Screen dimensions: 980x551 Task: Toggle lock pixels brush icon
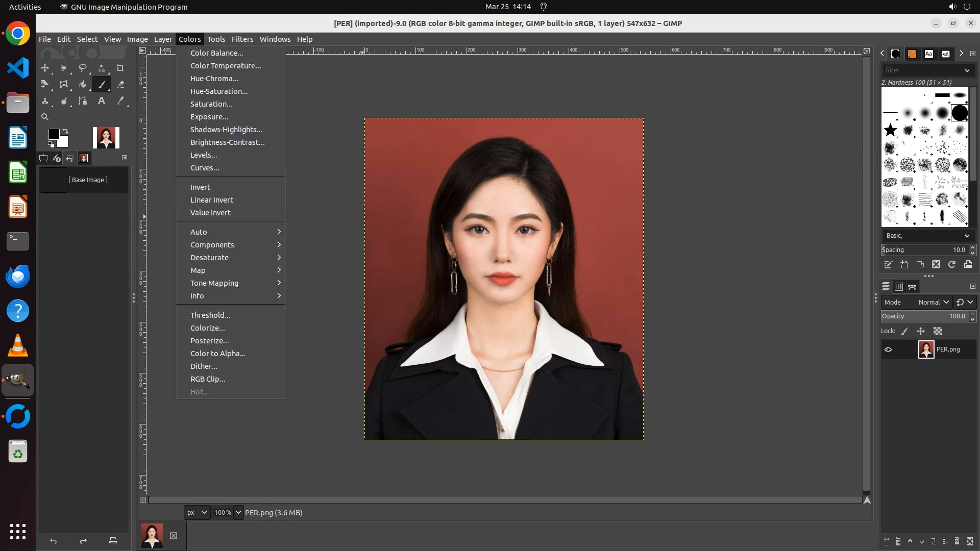tap(904, 331)
